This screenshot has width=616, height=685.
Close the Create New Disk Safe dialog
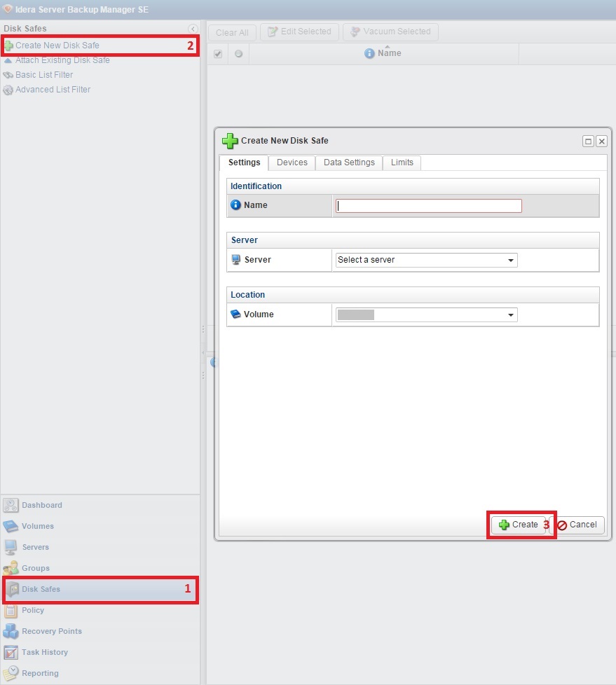(601, 141)
